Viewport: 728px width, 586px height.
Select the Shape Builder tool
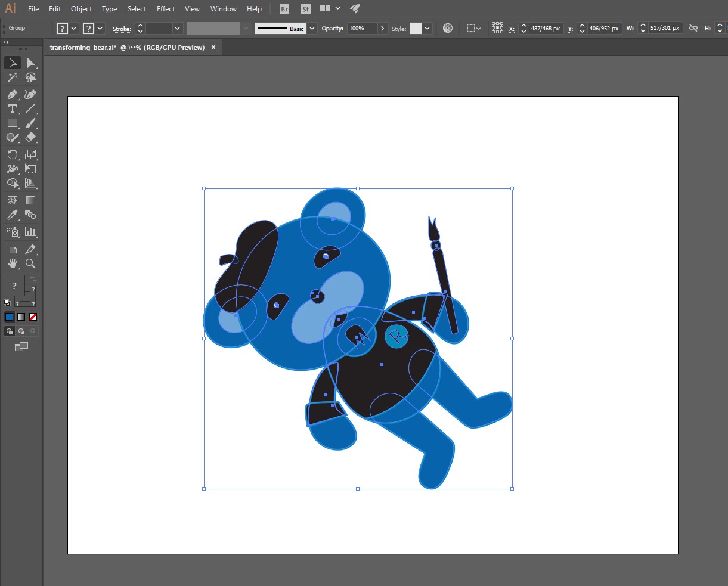pos(12,183)
